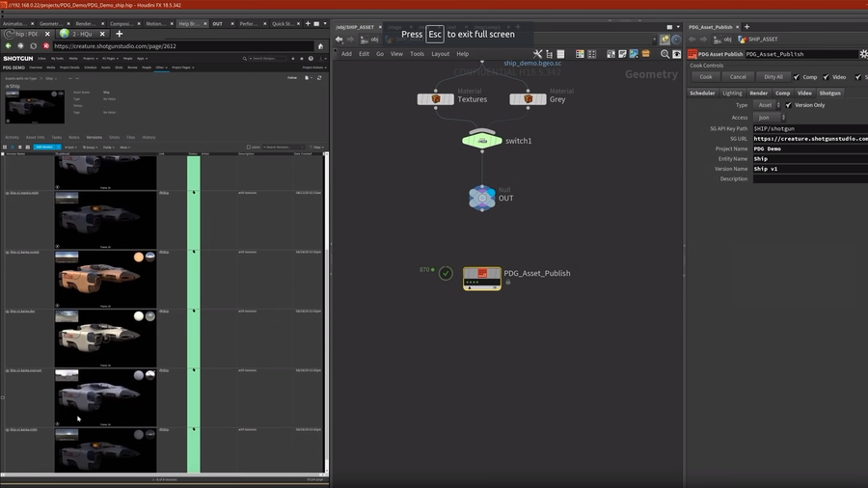
Task: Click the browser reload icon
Action: [x=33, y=45]
